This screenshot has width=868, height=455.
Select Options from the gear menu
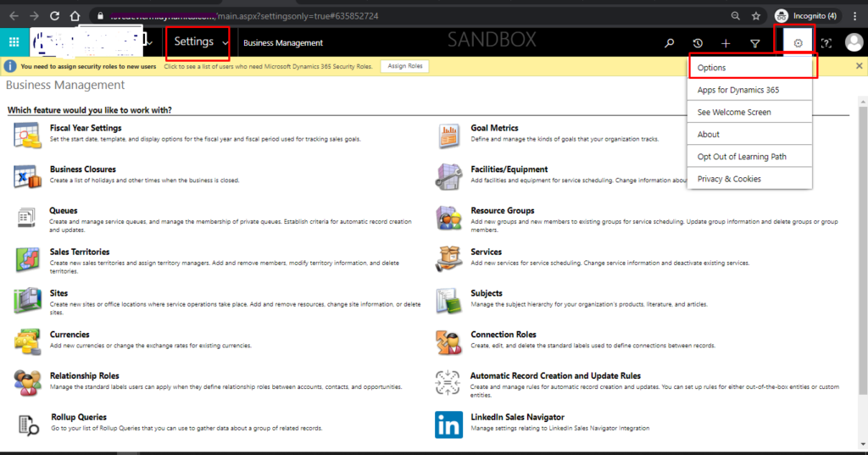[749, 68]
